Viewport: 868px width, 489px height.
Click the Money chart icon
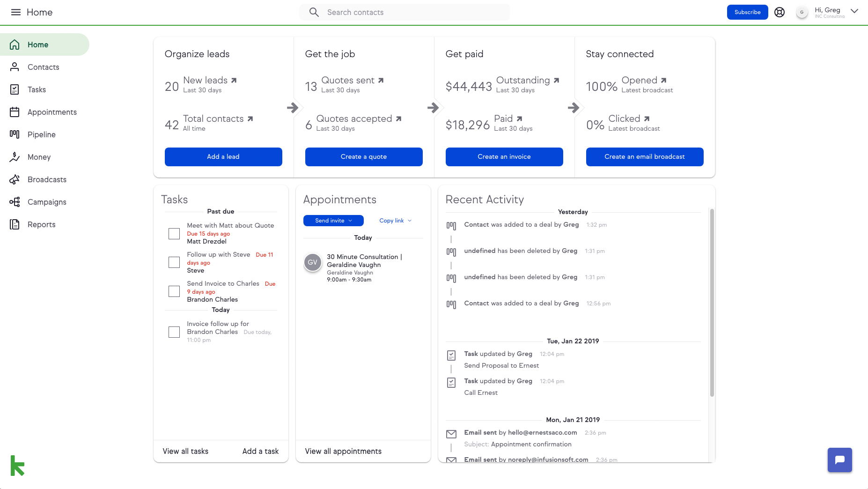point(15,157)
